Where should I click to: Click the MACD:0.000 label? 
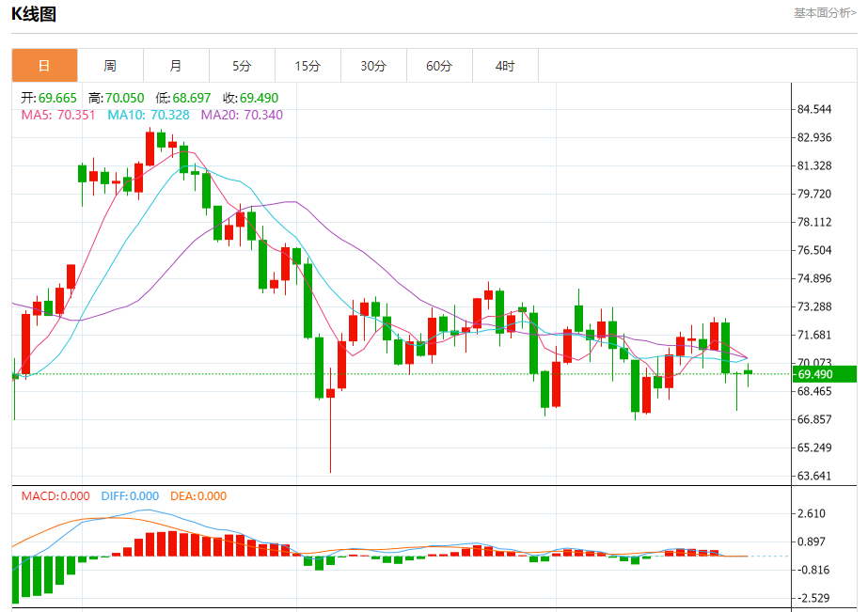tap(55, 495)
